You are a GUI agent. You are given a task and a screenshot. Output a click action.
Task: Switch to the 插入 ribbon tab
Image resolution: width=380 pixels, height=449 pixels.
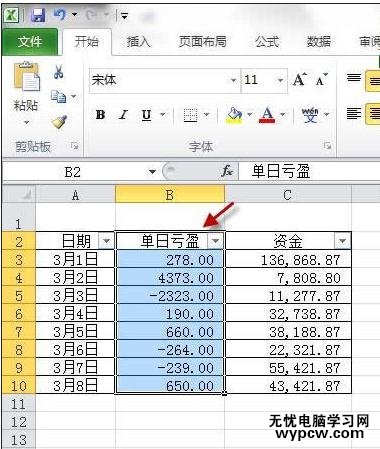138,42
